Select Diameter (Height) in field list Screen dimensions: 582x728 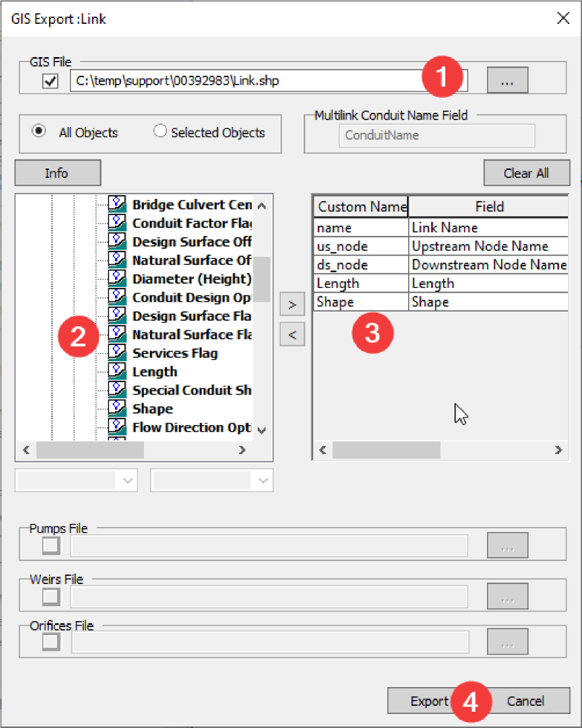coord(192,279)
